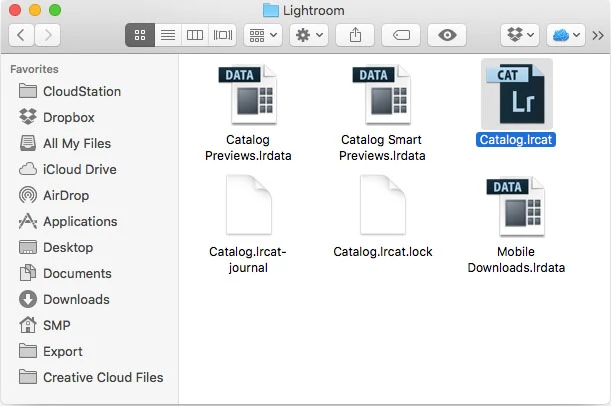Image resolution: width=611 pixels, height=406 pixels.
Task: Select the Catalog Smart Previews.lrdata file icon
Action: (x=381, y=95)
